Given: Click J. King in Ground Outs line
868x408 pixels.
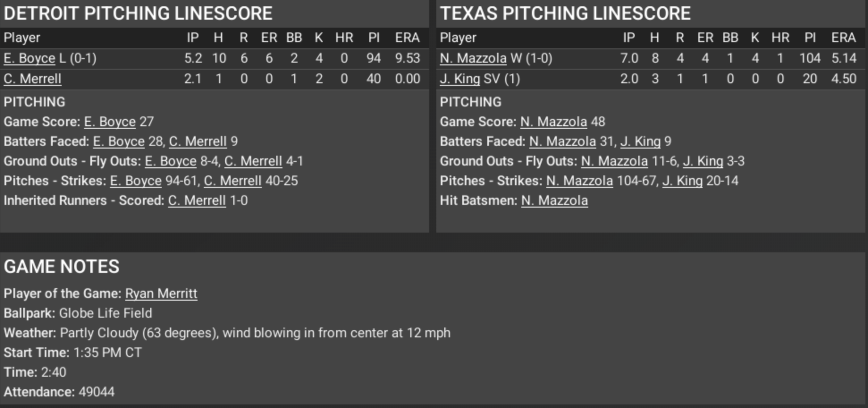Looking at the screenshot, I should coord(703,161).
